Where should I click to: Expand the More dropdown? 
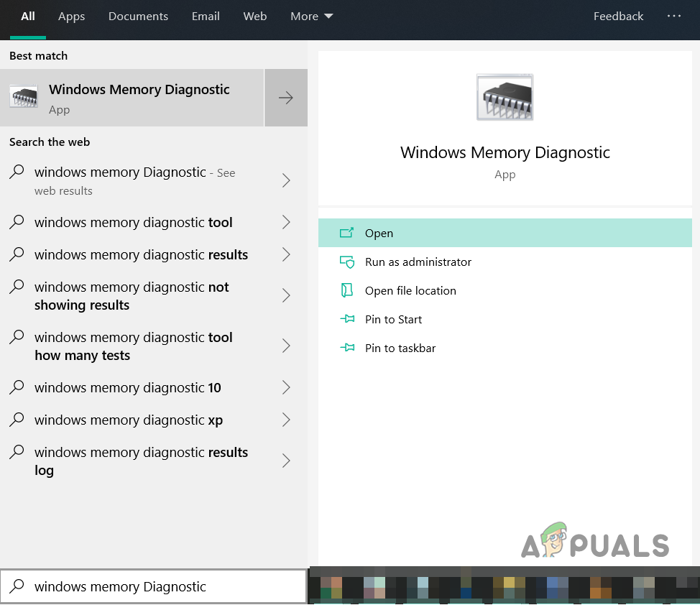coord(312,17)
